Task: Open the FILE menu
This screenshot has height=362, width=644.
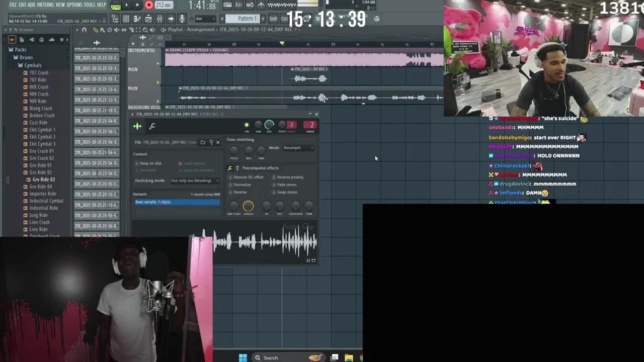Action: coord(13,5)
